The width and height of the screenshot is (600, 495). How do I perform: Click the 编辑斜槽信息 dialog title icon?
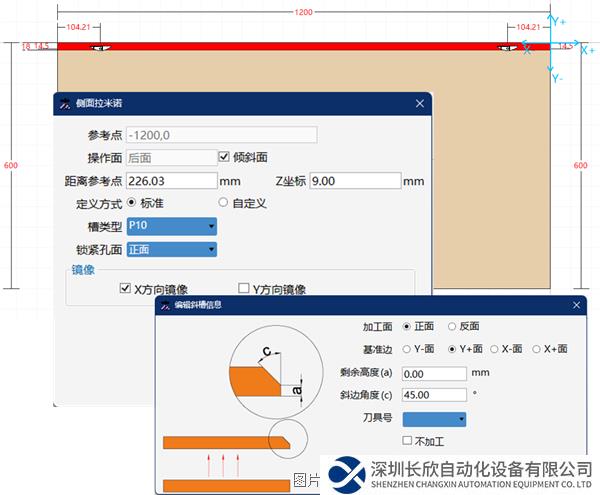point(166,304)
